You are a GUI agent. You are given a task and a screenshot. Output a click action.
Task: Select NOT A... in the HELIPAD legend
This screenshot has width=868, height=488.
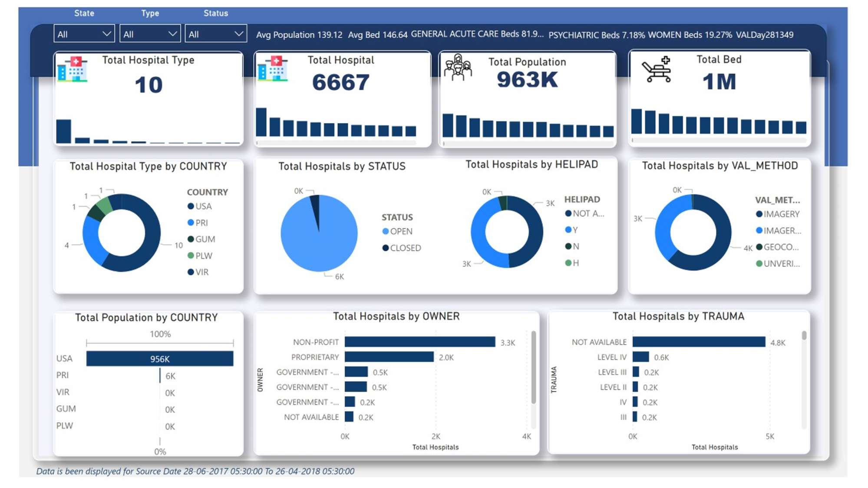click(x=584, y=213)
